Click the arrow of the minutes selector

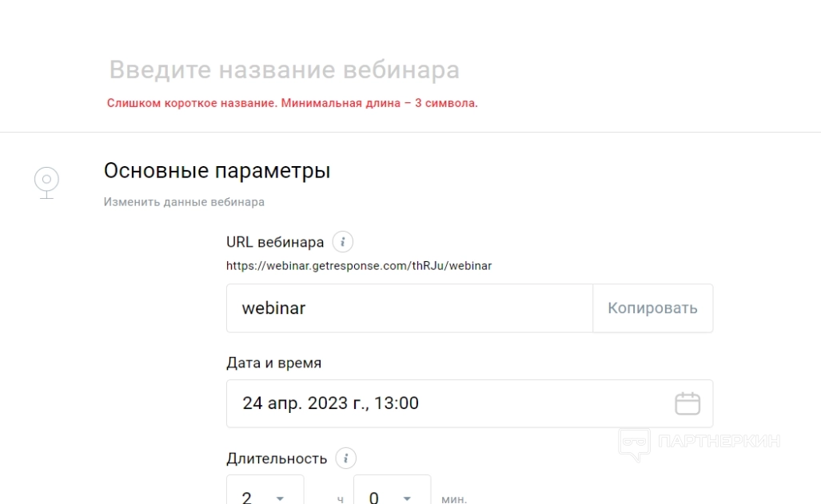pos(407,498)
